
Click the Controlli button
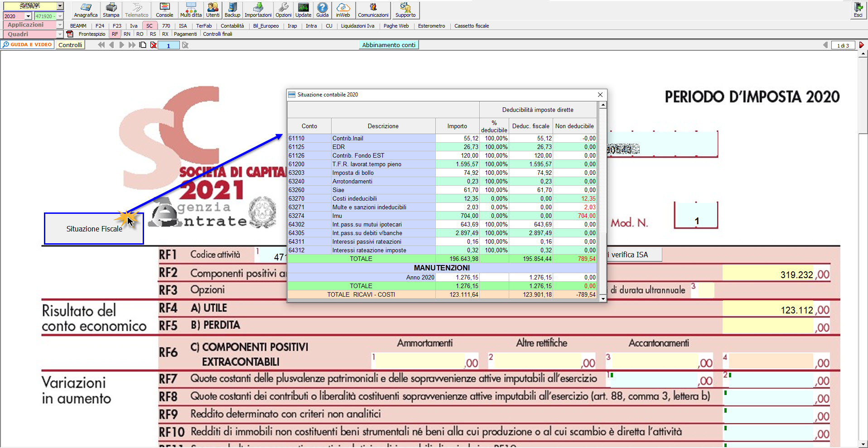point(70,45)
